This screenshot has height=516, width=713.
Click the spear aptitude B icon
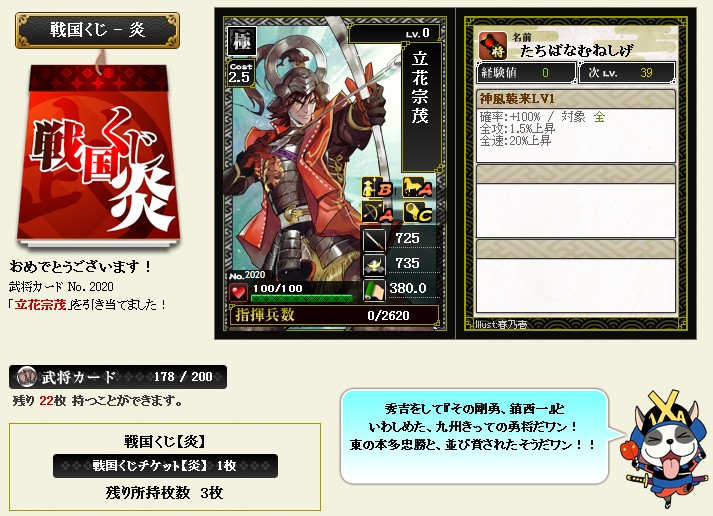(x=377, y=187)
